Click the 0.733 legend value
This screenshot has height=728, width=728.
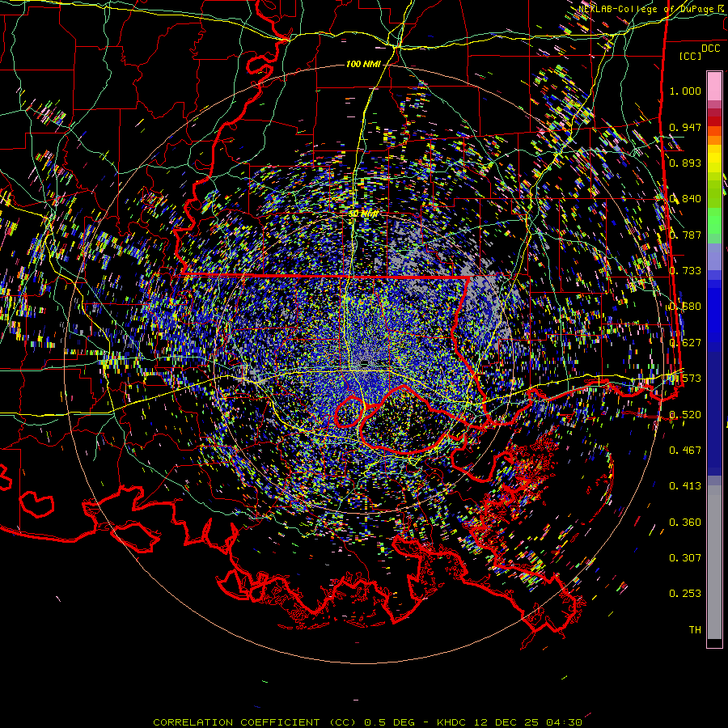(x=685, y=271)
